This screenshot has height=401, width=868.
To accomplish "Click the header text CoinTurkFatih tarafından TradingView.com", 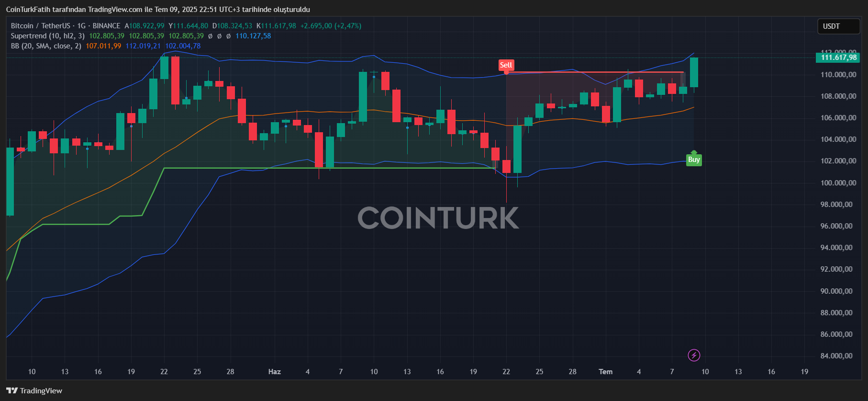I will point(74,10).
